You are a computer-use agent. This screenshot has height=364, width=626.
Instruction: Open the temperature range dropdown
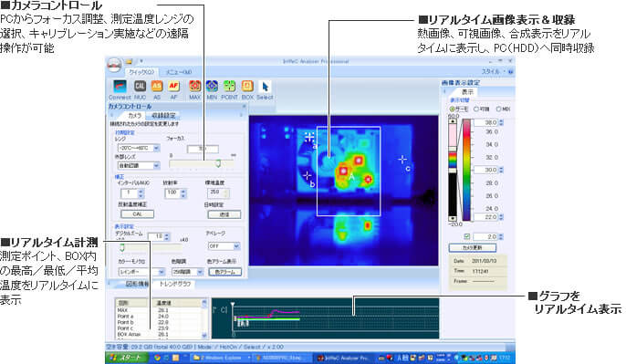[138, 148]
